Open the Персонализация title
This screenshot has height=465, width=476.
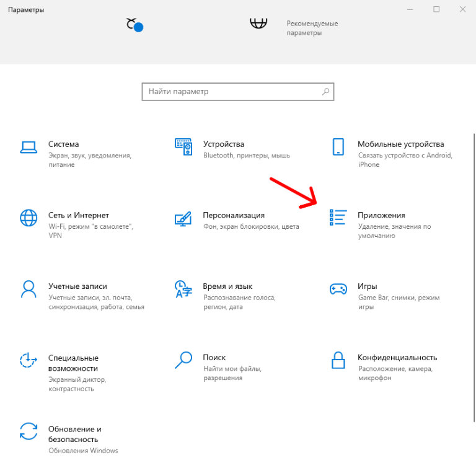234,215
